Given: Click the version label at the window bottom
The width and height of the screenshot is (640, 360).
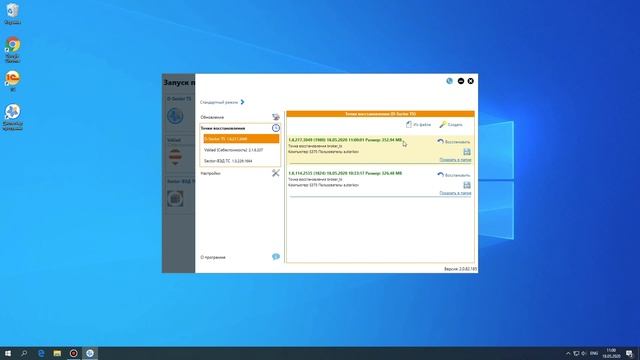Looking at the screenshot, I should click(460, 269).
